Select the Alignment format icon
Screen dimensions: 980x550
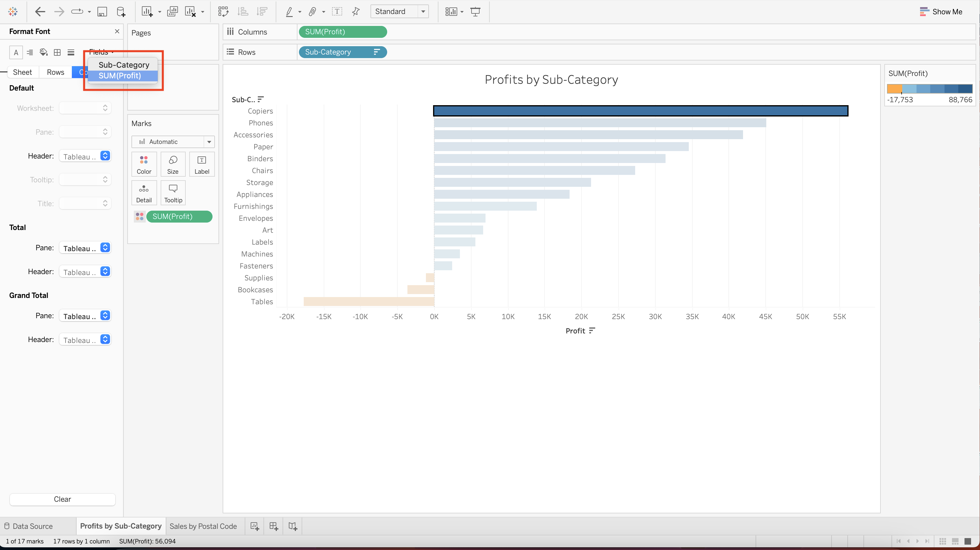(30, 52)
